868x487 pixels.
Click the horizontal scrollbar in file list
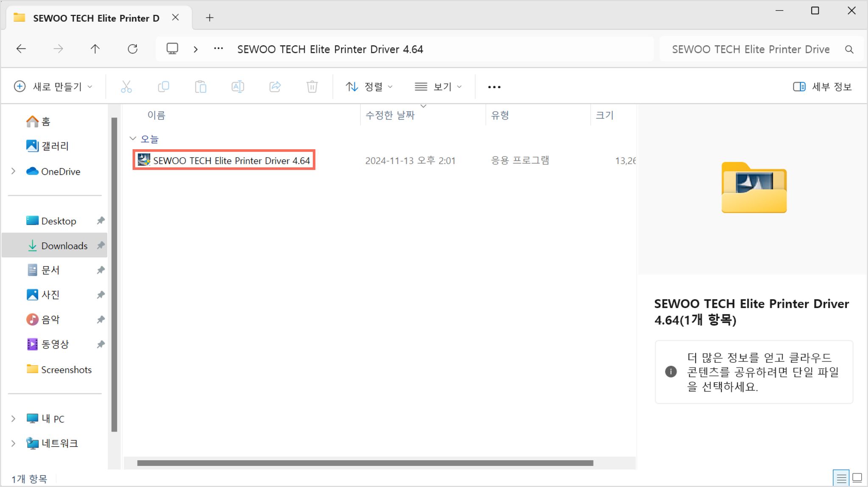tap(365, 463)
